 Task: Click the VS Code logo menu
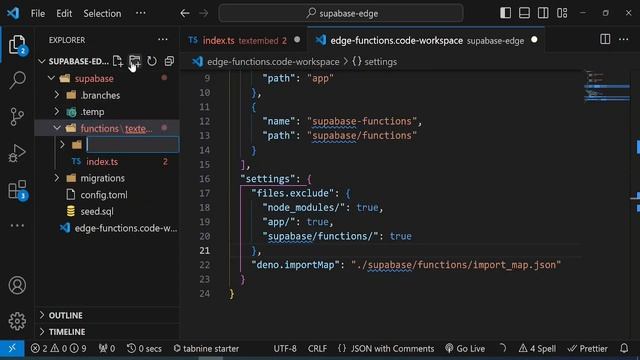click(13, 13)
